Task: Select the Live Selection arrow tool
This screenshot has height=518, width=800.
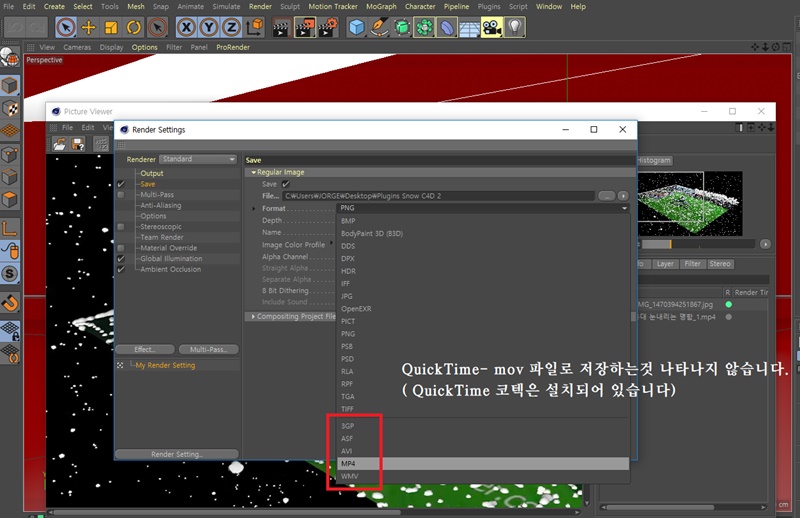Action: (x=66, y=27)
